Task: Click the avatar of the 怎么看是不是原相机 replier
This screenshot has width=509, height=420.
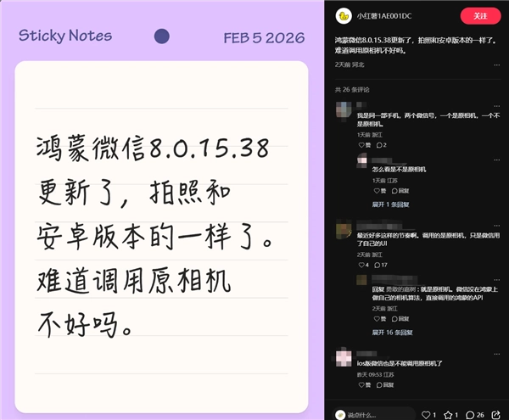Action: [x=362, y=160]
